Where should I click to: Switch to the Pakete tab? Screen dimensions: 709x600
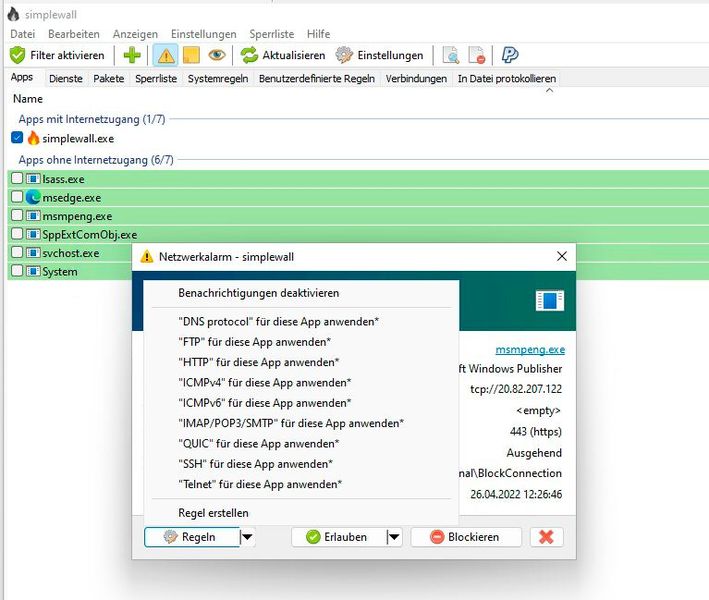point(109,79)
